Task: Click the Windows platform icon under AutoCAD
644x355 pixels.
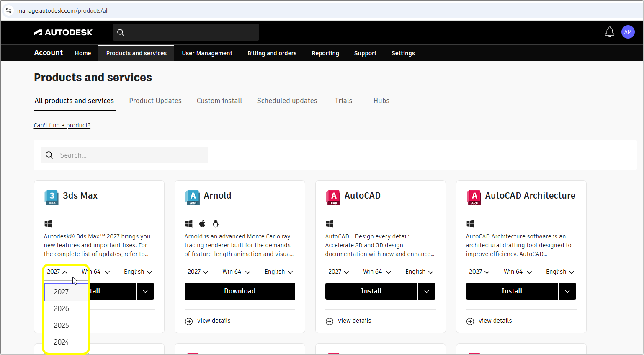Action: (330, 224)
